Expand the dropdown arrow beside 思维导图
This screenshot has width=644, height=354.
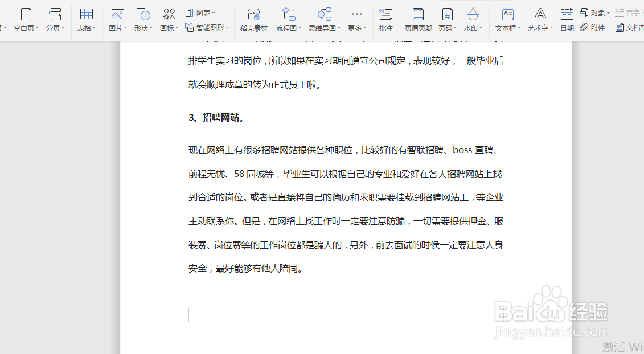click(x=339, y=28)
